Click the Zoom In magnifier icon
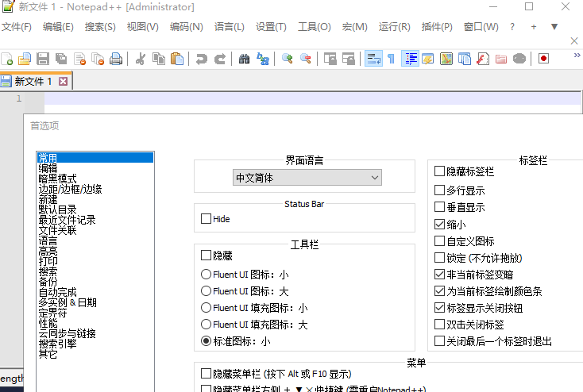 pyautogui.click(x=287, y=59)
